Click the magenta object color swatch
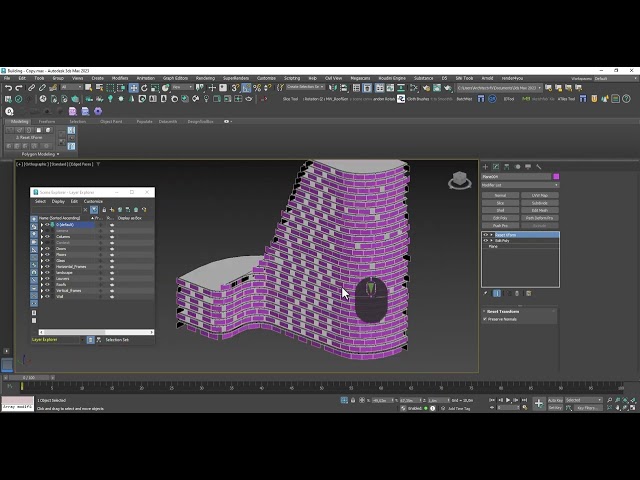This screenshot has width=640, height=480. point(556,176)
